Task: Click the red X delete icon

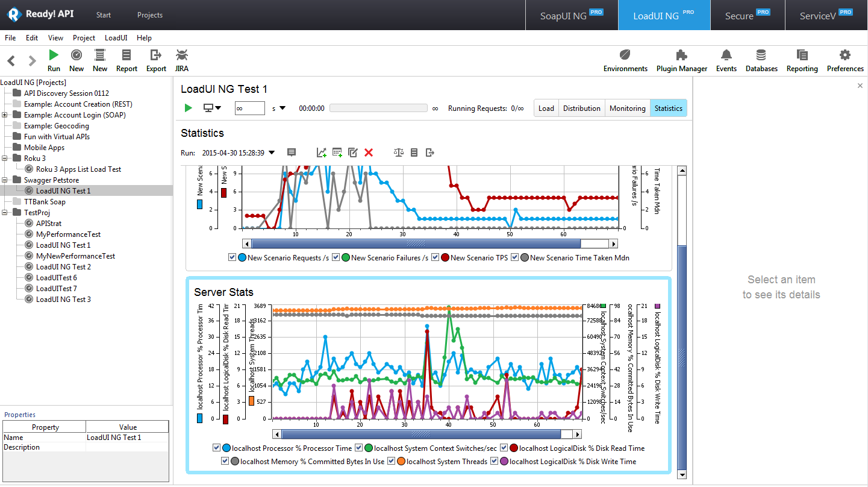Action: [x=369, y=152]
